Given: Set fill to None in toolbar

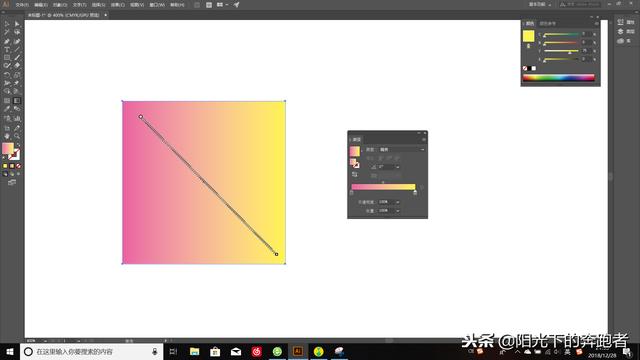Looking at the screenshot, I should (x=18, y=166).
